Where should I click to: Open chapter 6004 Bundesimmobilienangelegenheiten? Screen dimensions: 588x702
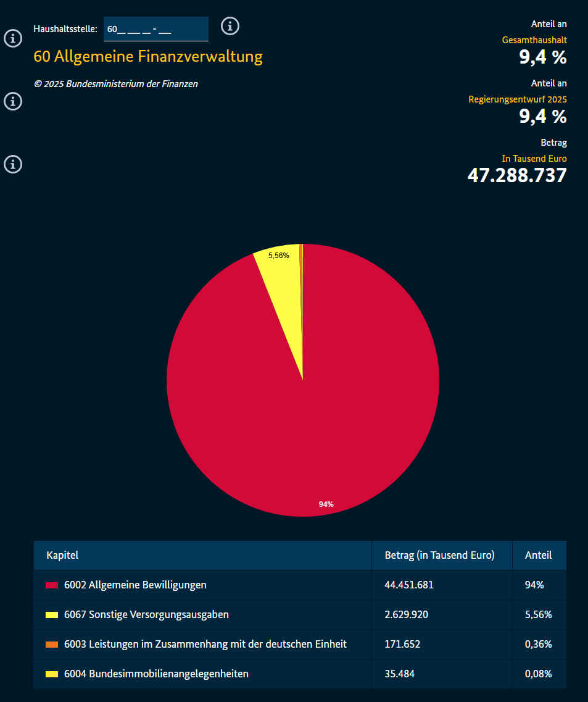click(x=156, y=674)
